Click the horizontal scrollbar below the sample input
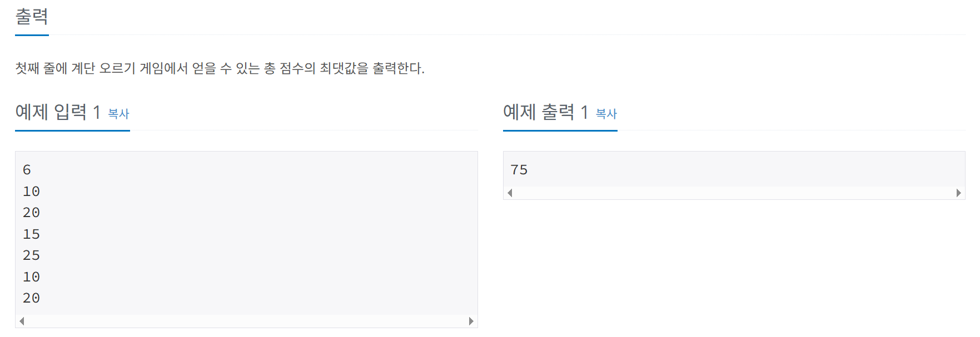980x337 pixels. pos(245,321)
